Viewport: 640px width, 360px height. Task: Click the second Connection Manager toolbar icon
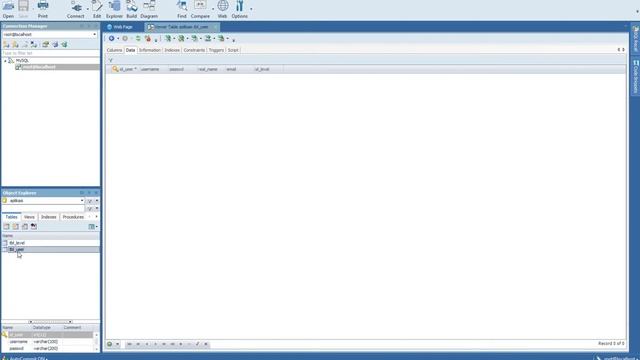click(x=16, y=44)
